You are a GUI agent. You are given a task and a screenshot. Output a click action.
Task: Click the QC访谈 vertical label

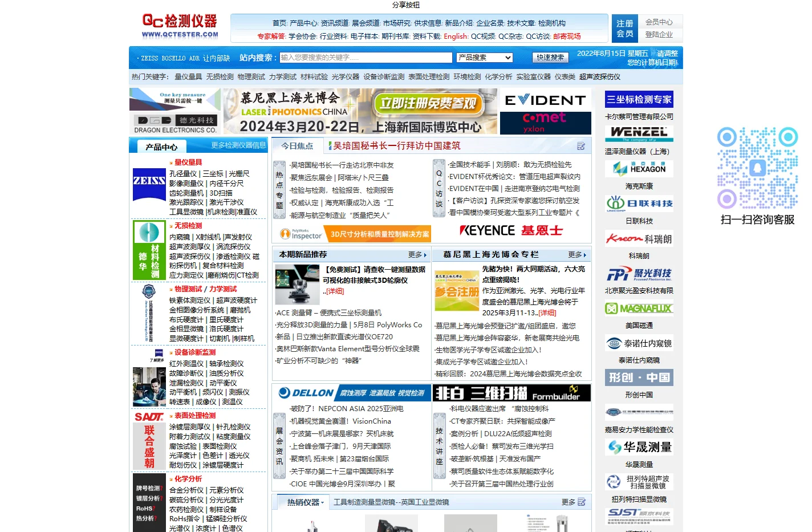click(x=439, y=188)
